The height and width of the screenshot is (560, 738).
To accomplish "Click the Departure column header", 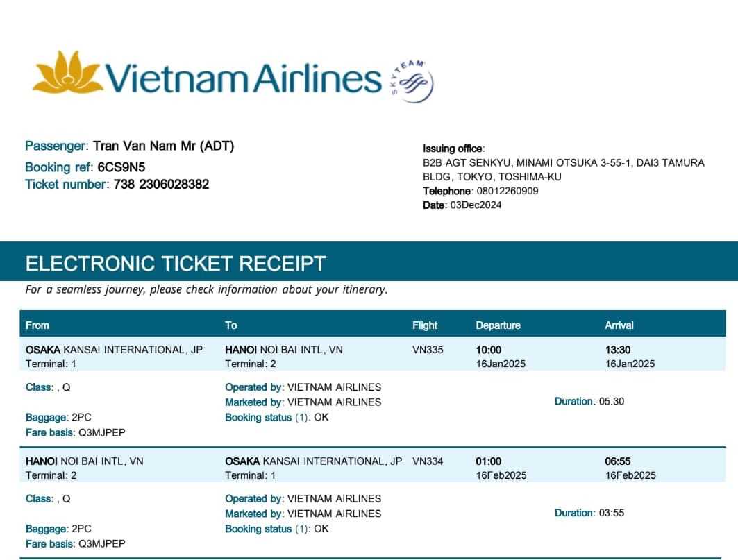I will click(x=498, y=325).
